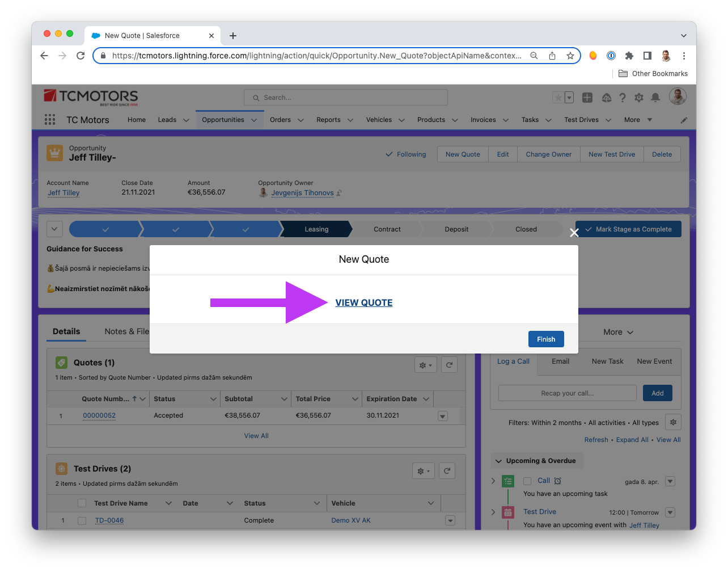This screenshot has width=728, height=572.
Task: Expand Invoices tab dropdown chevron
Action: pos(506,120)
